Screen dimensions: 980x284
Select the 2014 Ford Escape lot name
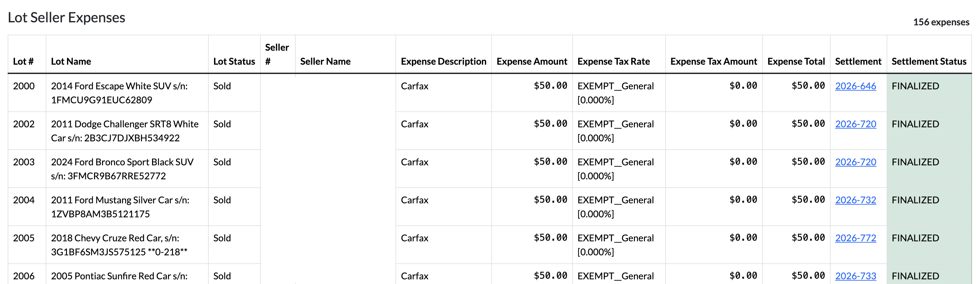click(119, 93)
